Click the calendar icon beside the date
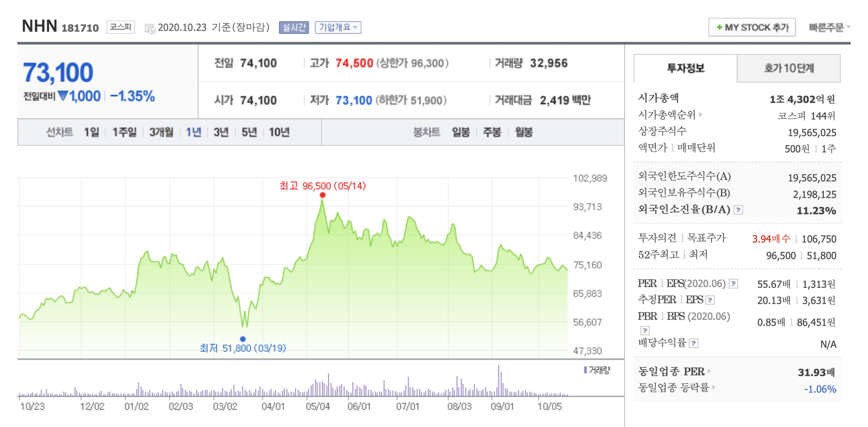868x427 pixels. 150,28
